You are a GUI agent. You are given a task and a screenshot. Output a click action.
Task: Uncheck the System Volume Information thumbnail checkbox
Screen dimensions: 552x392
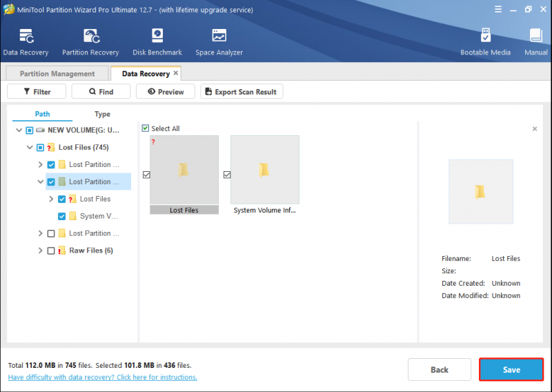pos(227,175)
